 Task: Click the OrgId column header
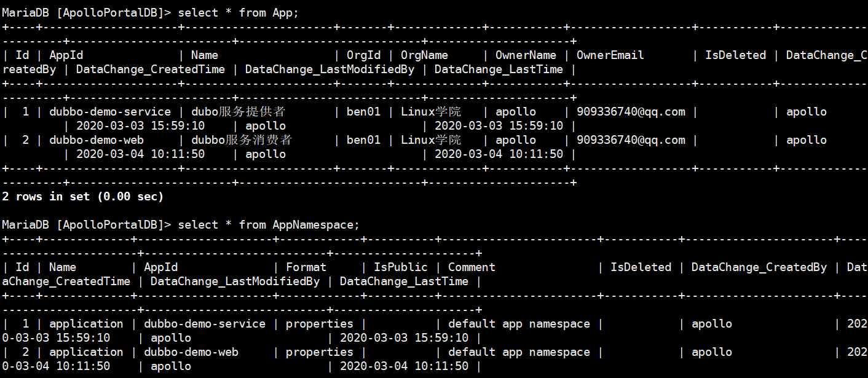point(363,55)
